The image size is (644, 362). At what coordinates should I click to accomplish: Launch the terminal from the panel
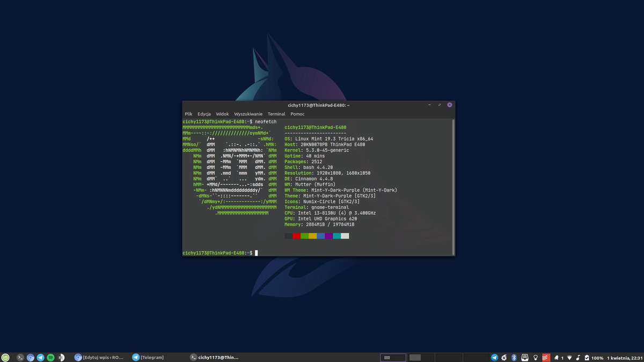tap(20, 357)
